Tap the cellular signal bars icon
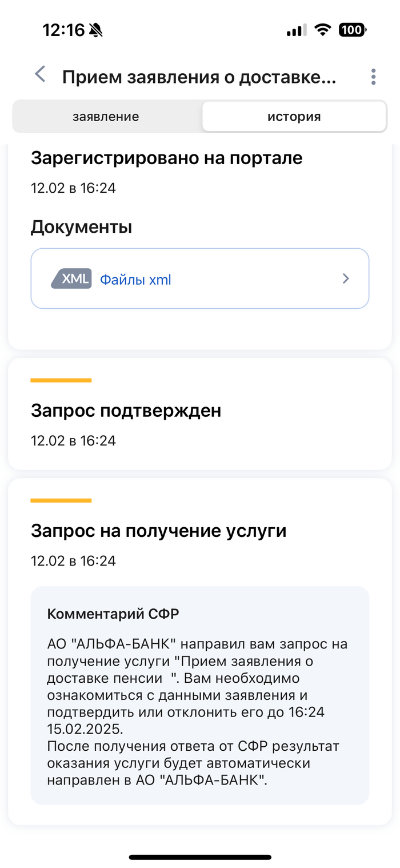This screenshot has height=868, width=400. (x=296, y=30)
